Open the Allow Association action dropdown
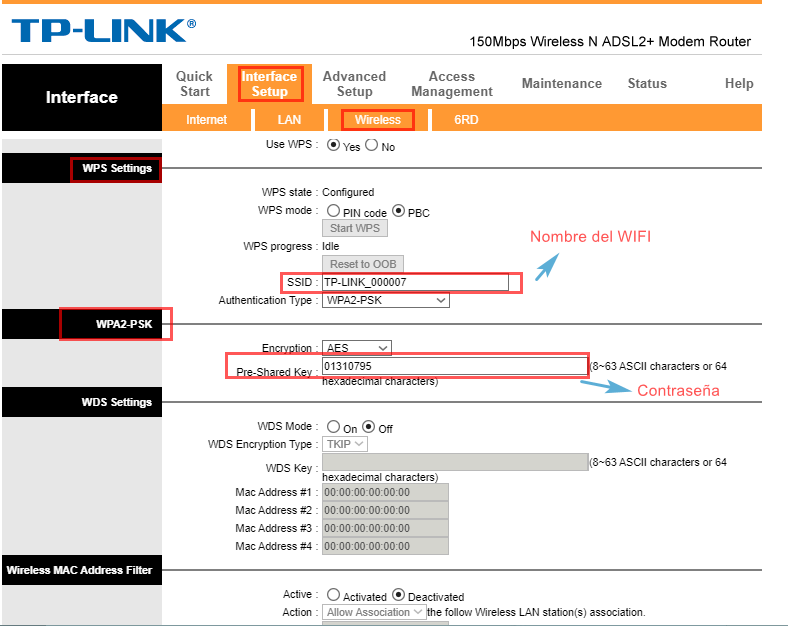788x626 pixels. [x=374, y=612]
